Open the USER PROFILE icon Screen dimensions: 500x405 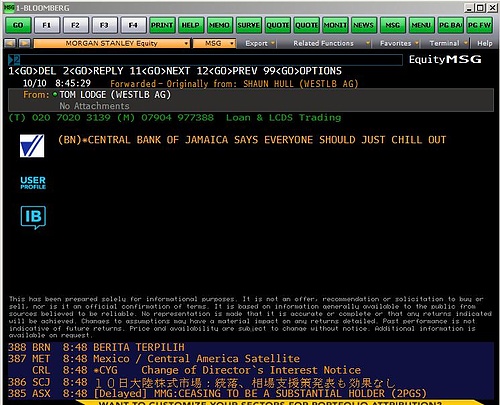pos(33,183)
